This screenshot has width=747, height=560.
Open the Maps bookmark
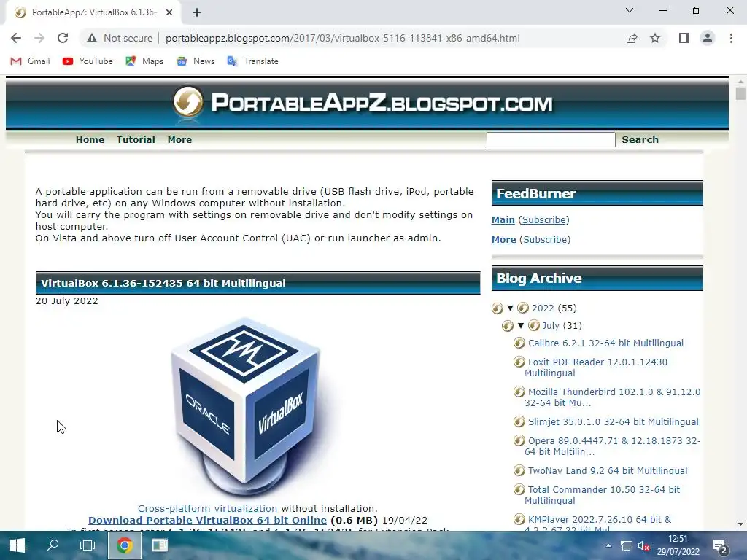click(x=144, y=61)
